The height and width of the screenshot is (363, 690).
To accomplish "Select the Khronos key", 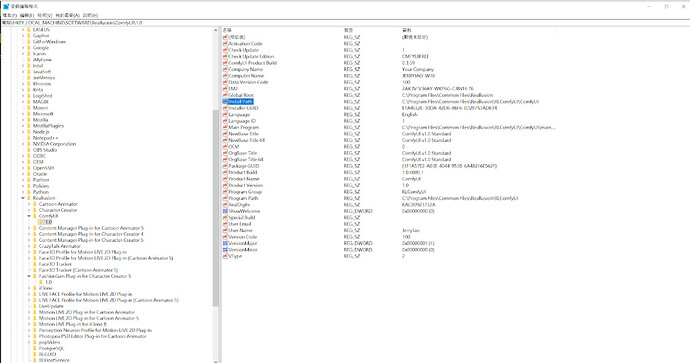I will 42,84.
